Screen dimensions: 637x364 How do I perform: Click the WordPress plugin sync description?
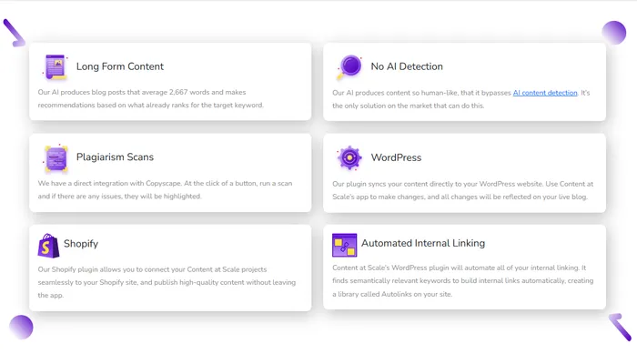point(460,189)
